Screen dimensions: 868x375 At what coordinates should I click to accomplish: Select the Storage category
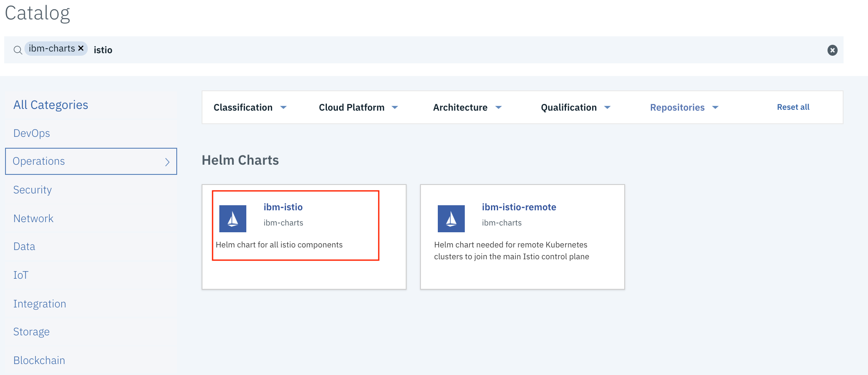click(x=31, y=332)
